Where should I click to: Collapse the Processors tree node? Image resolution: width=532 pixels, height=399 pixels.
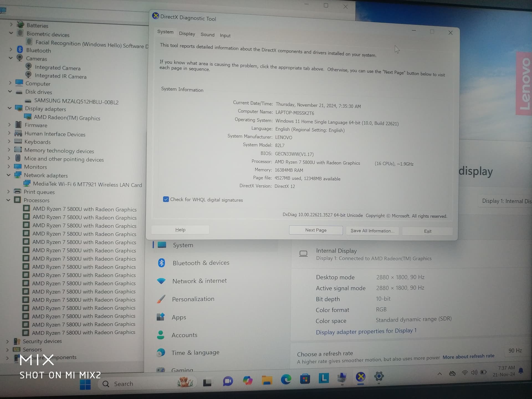click(8, 200)
